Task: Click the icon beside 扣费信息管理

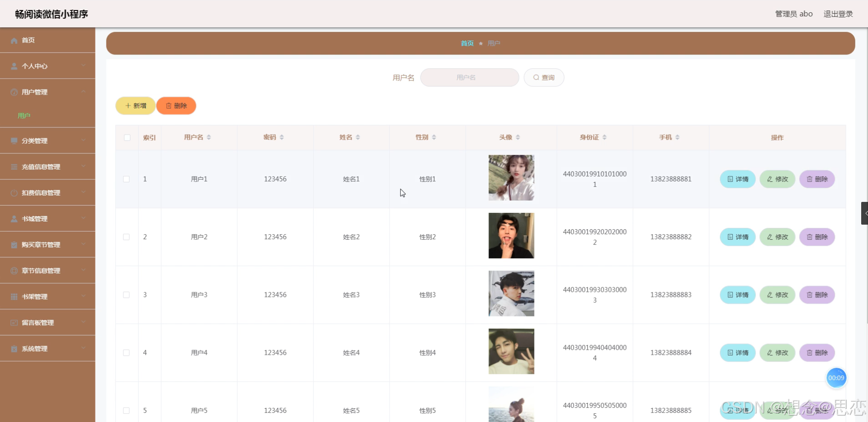Action: coord(14,193)
